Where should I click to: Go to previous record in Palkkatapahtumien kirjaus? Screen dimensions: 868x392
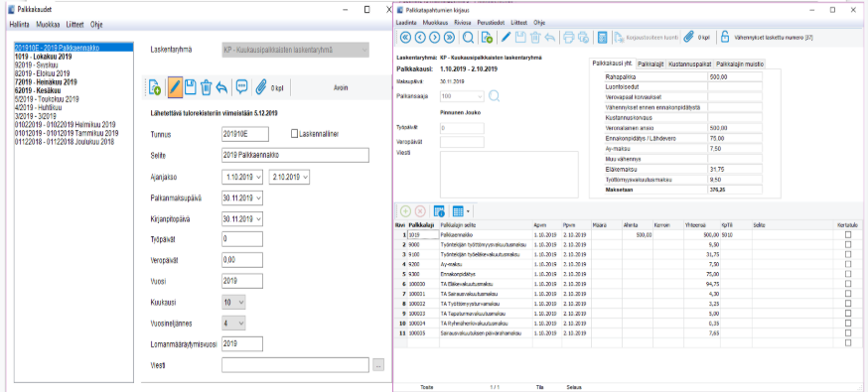(420, 38)
